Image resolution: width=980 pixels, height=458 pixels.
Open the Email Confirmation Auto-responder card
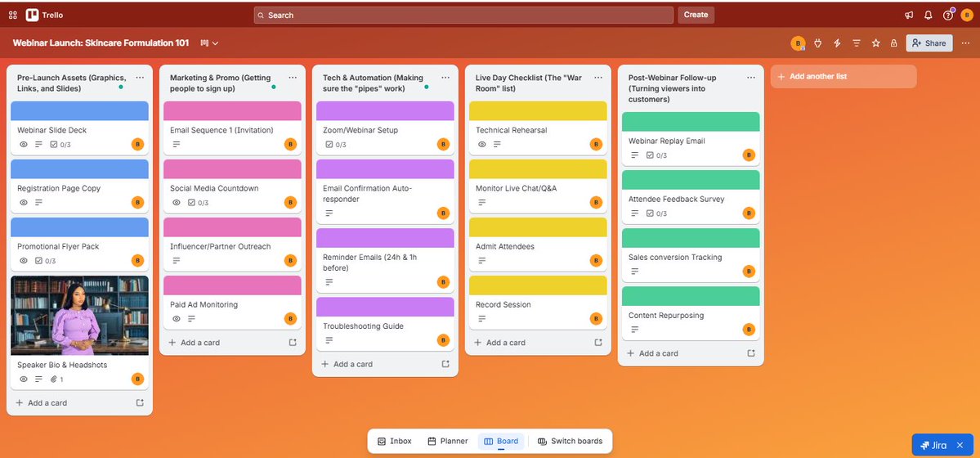tap(385, 191)
